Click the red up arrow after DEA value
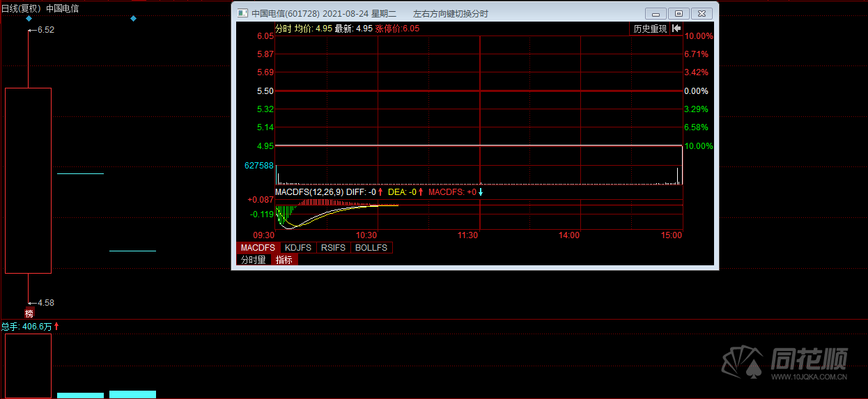 point(421,192)
